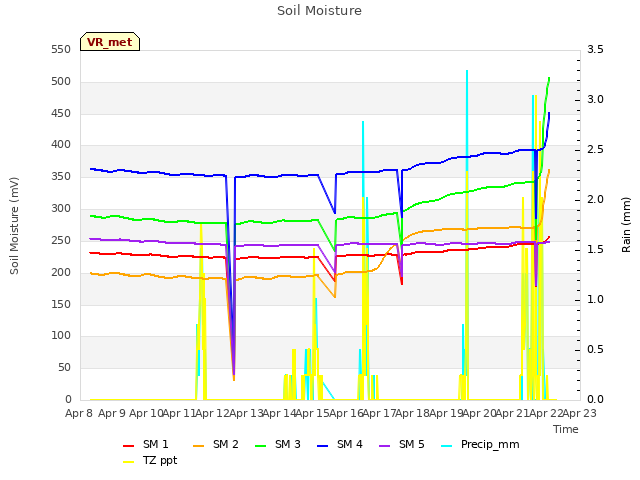Click the yellow TZ ppt legend swatch
Screen dimensions: 640x480
tap(129, 462)
